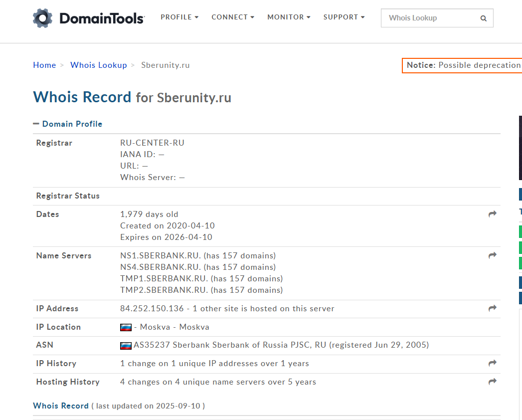This screenshot has height=420, width=522.
Task: Expand the CONNECT dropdown menu
Action: 233,17
